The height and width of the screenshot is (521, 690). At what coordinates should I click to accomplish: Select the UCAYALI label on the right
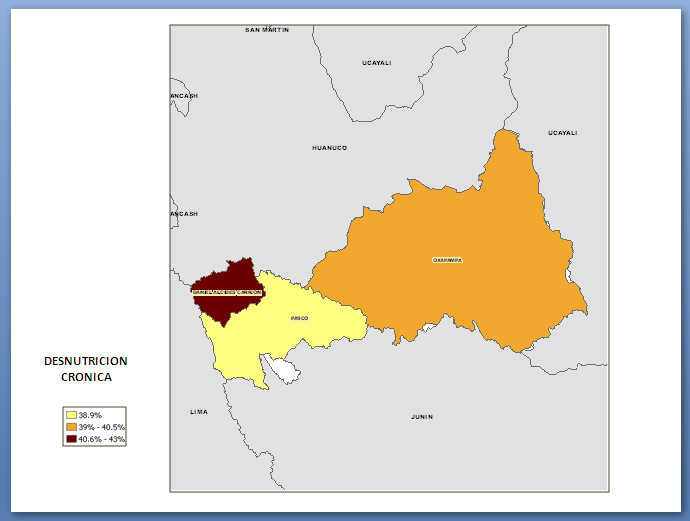click(562, 133)
